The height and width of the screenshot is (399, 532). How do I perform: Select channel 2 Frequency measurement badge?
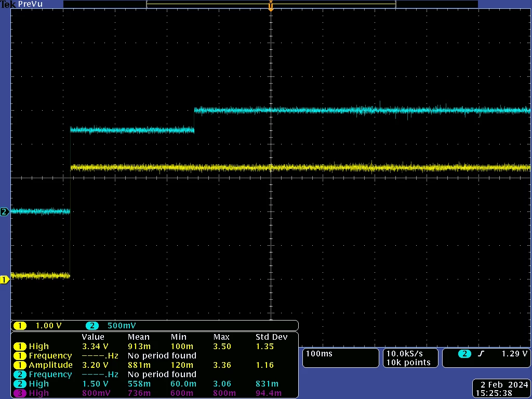20,375
